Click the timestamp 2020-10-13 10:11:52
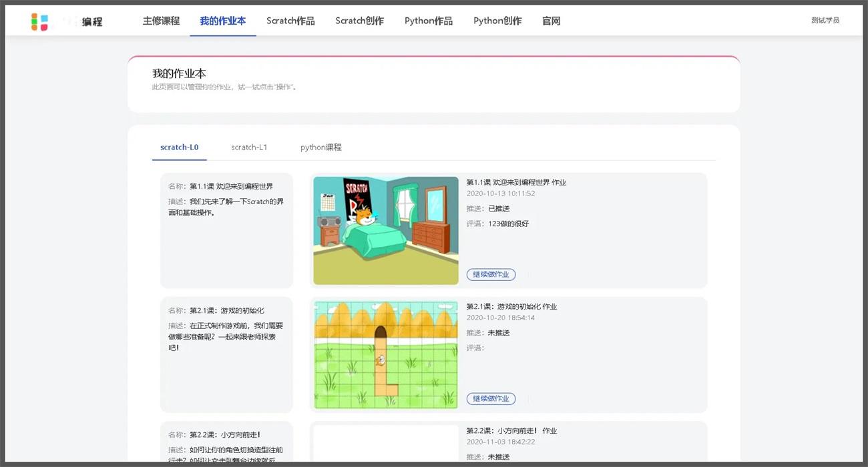The image size is (868, 467). pyautogui.click(x=501, y=193)
